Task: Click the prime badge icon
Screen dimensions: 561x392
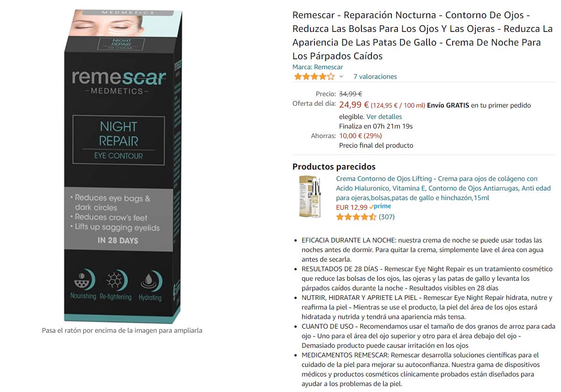Action: pyautogui.click(x=380, y=206)
